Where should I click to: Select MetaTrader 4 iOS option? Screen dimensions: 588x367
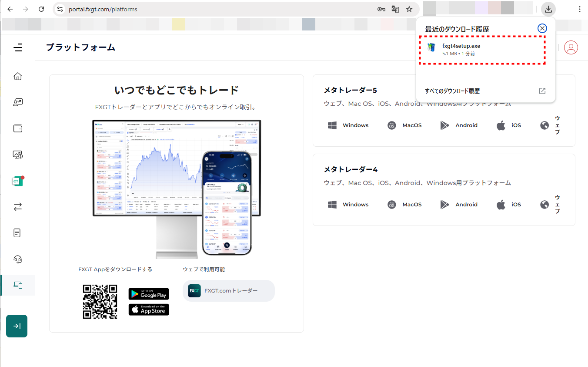(x=508, y=205)
